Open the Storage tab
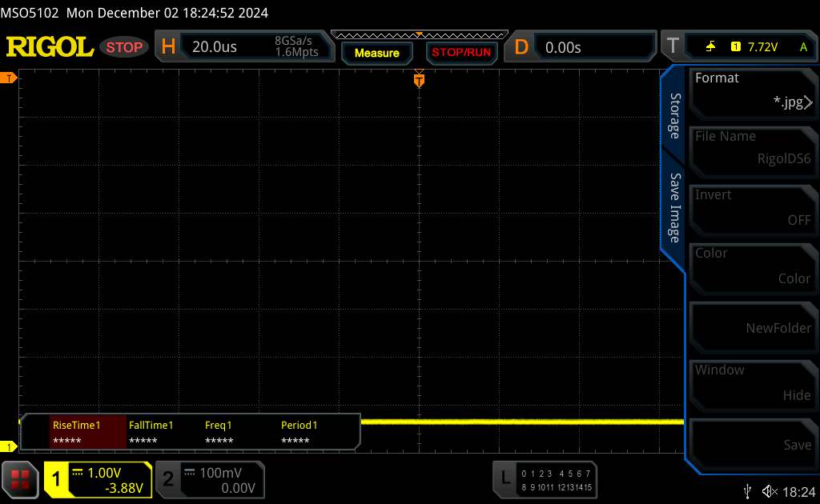 [x=675, y=116]
